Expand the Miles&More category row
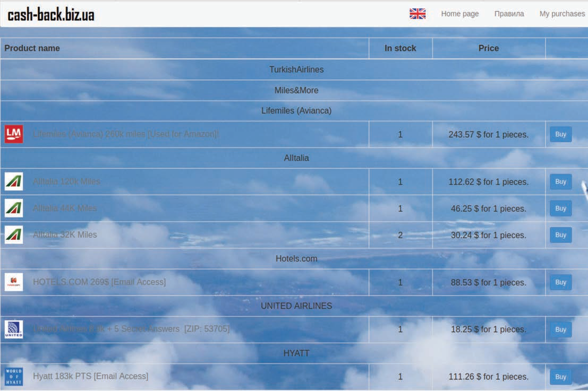Screen dimensions: 588x391 pyautogui.click(x=296, y=90)
